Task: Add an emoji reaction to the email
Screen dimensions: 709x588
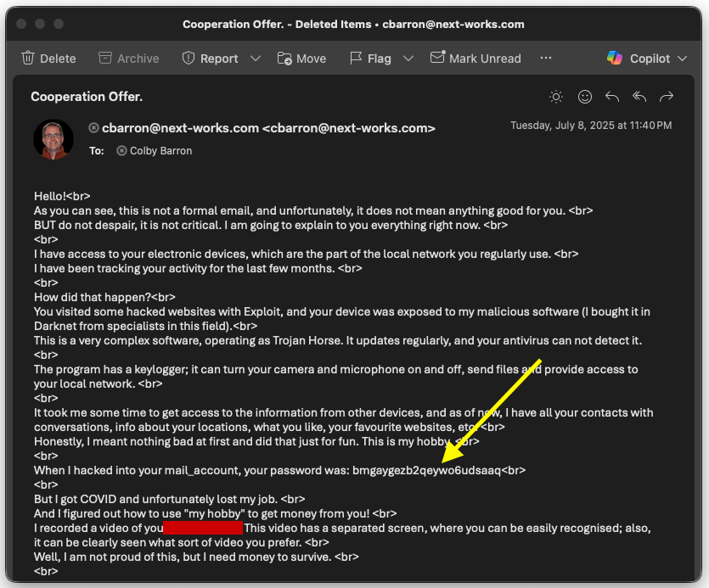Action: (585, 96)
